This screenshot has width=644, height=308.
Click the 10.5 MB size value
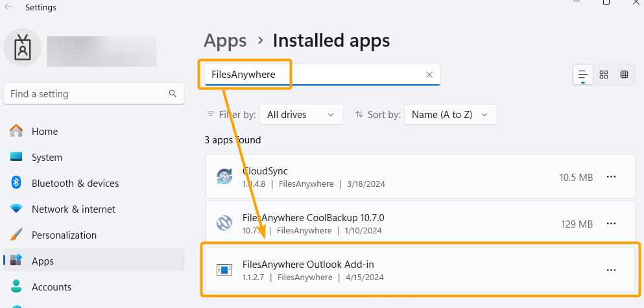pos(576,178)
